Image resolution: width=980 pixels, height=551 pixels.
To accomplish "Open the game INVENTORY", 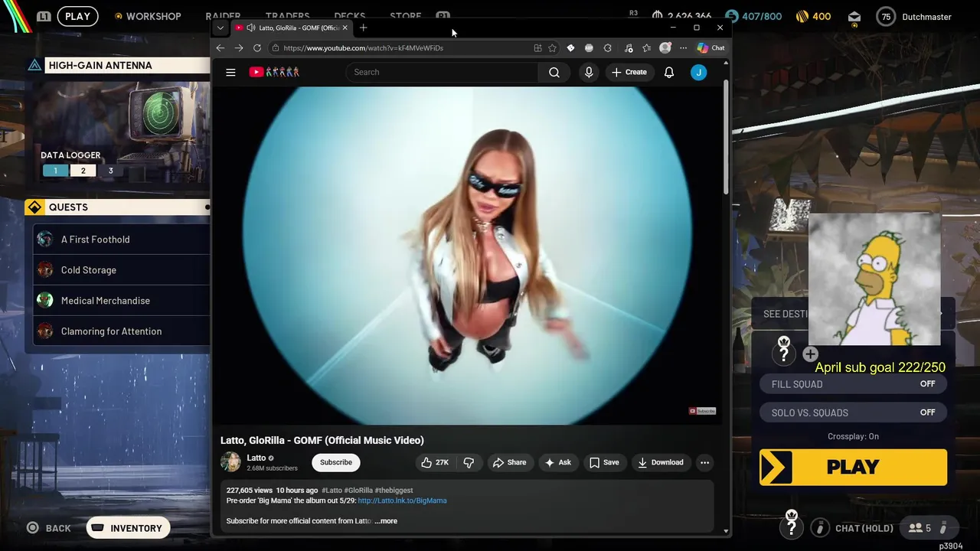I will [128, 528].
